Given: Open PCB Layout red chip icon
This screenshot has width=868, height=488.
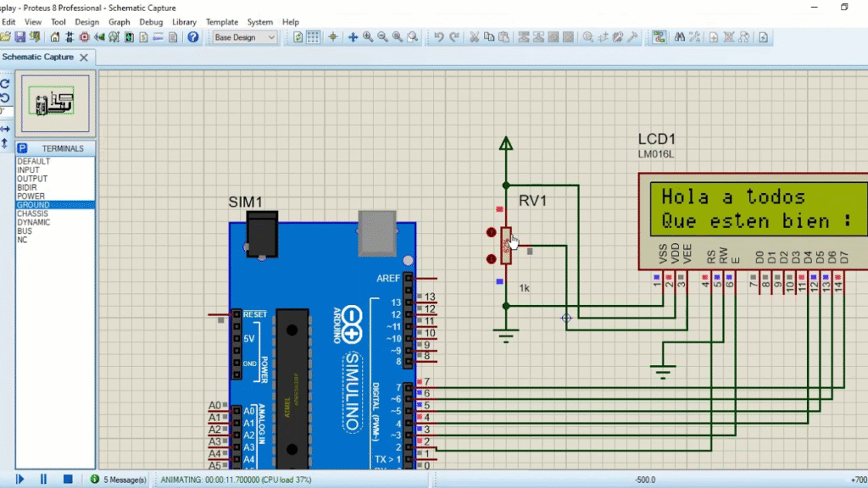Looking at the screenshot, I should (84, 37).
